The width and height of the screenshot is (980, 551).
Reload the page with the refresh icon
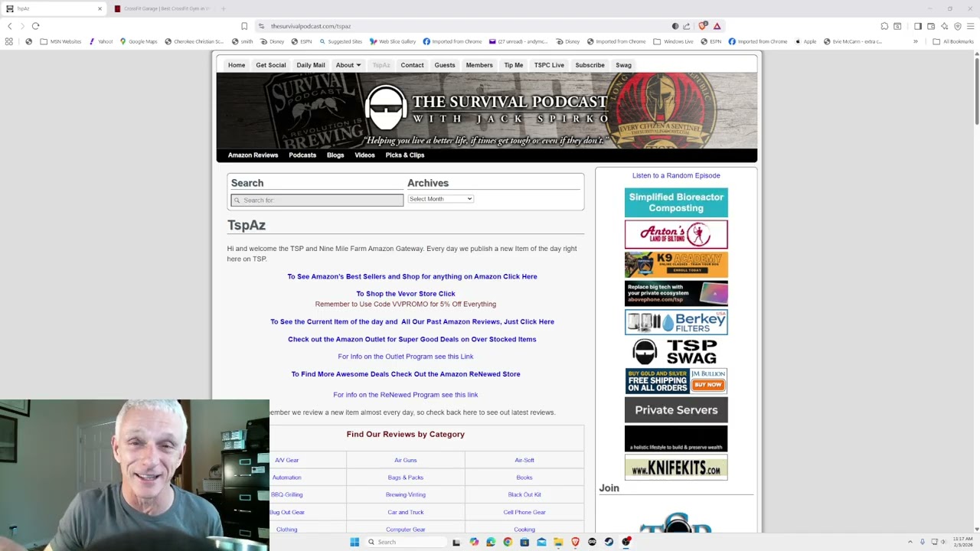click(35, 26)
